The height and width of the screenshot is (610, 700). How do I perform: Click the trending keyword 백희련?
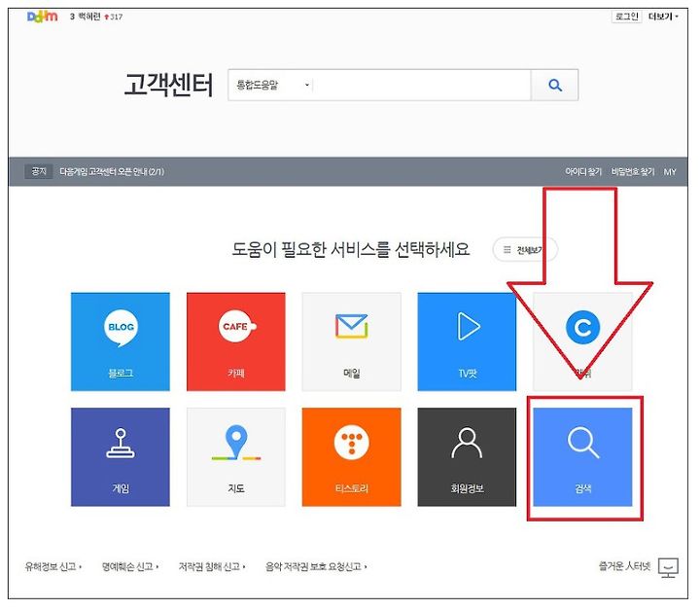(89, 17)
